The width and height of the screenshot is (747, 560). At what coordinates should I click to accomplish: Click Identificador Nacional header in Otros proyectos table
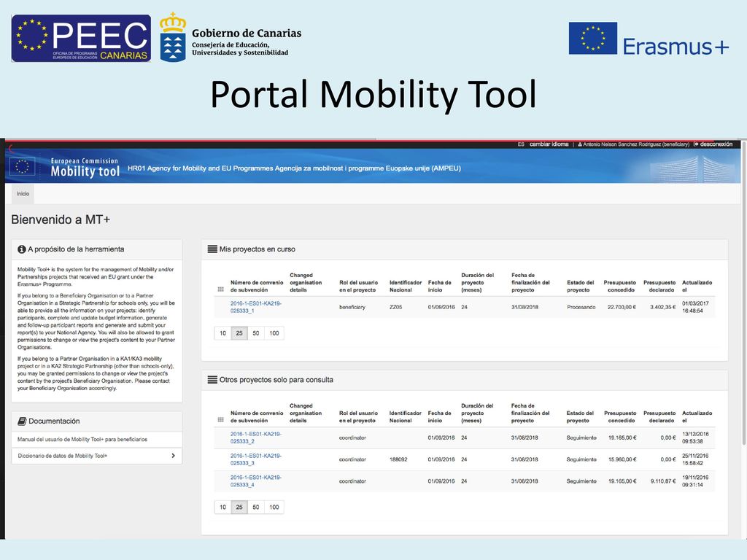pos(406,416)
